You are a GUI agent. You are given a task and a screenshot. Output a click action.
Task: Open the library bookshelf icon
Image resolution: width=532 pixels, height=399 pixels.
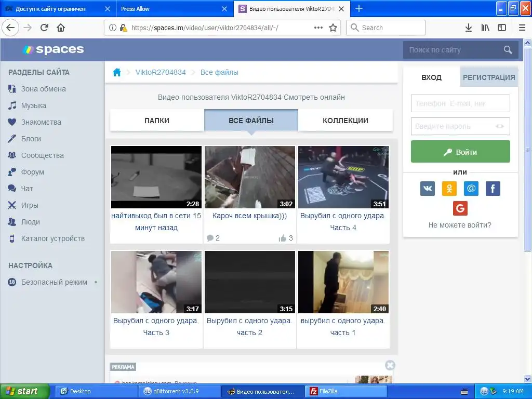coord(485,28)
